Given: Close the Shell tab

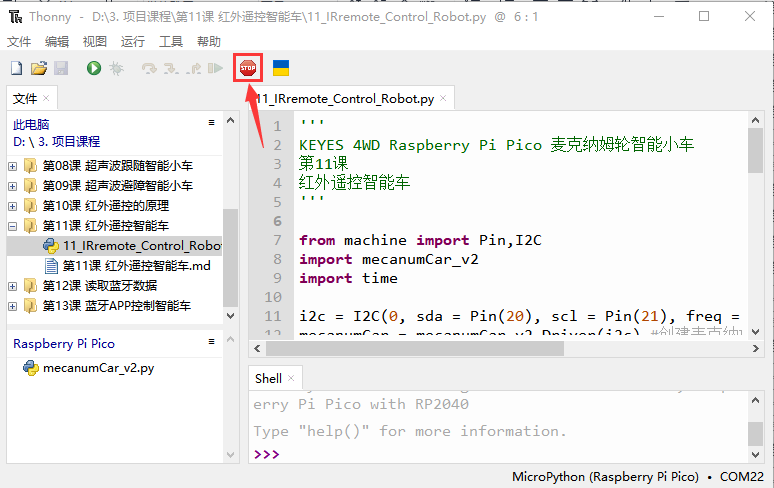Looking at the screenshot, I should click(x=291, y=378).
